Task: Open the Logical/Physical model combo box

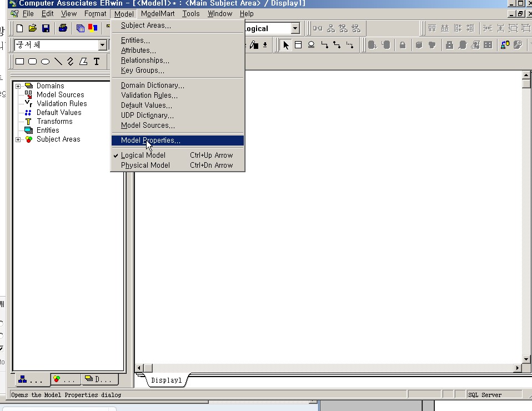Action: [295, 28]
